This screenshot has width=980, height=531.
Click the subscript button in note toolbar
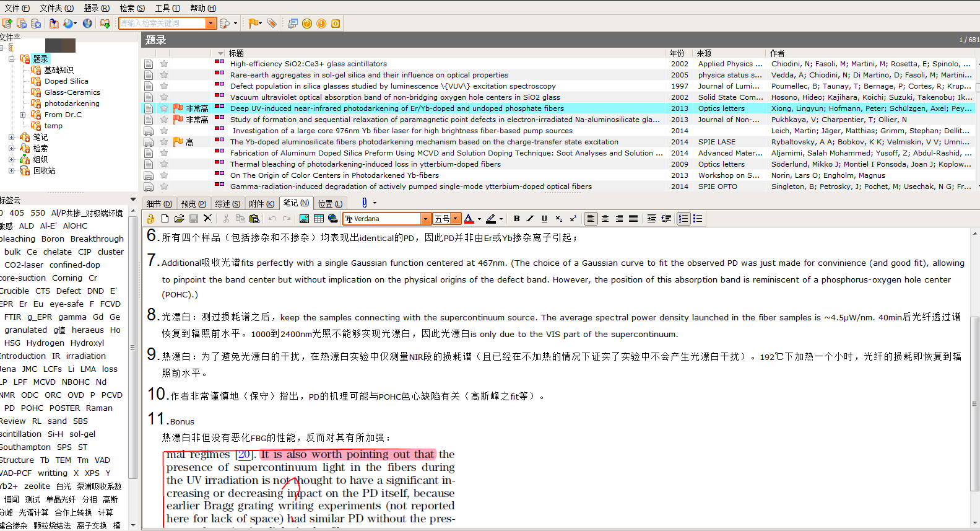point(559,219)
